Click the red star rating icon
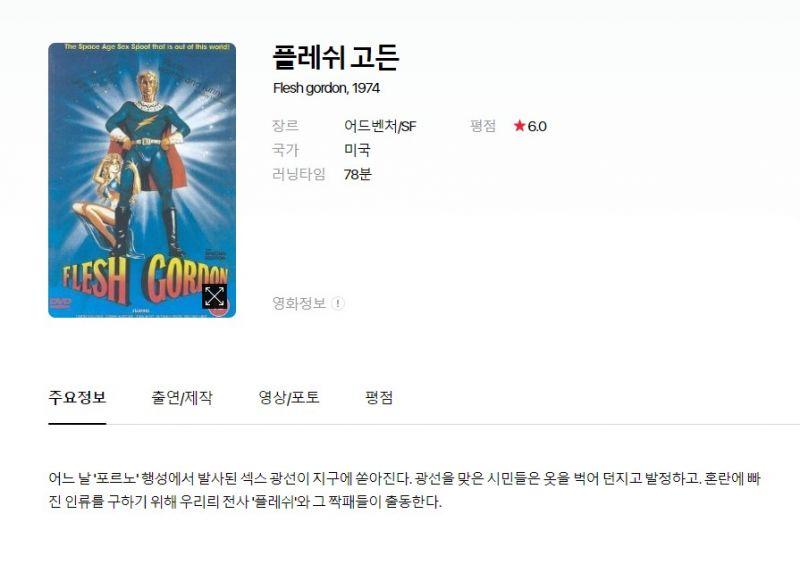 point(519,126)
